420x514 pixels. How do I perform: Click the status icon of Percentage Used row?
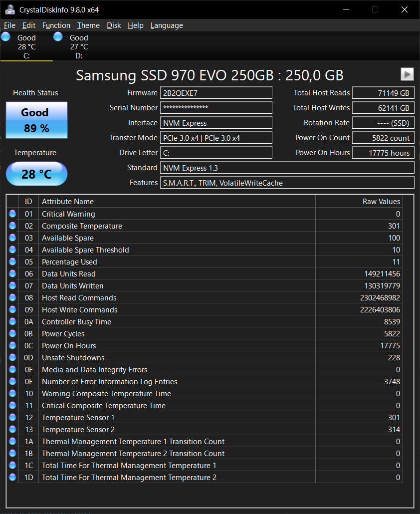pos(12,261)
